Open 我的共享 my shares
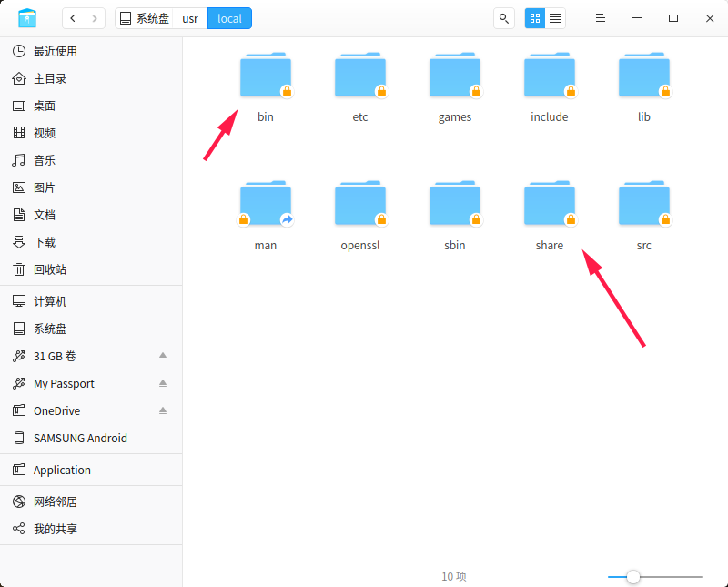The height and width of the screenshot is (587, 728). (91, 529)
